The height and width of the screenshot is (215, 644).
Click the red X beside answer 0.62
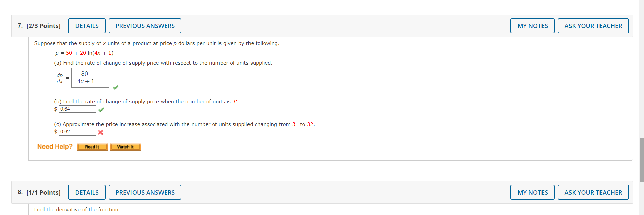click(100, 132)
